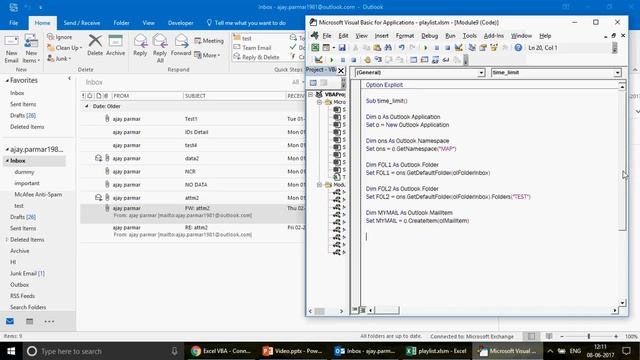Click Insert UserForm icon in VBA toolbar
Image resolution: width=640 pixels, height=360 pixels.
coord(326,48)
